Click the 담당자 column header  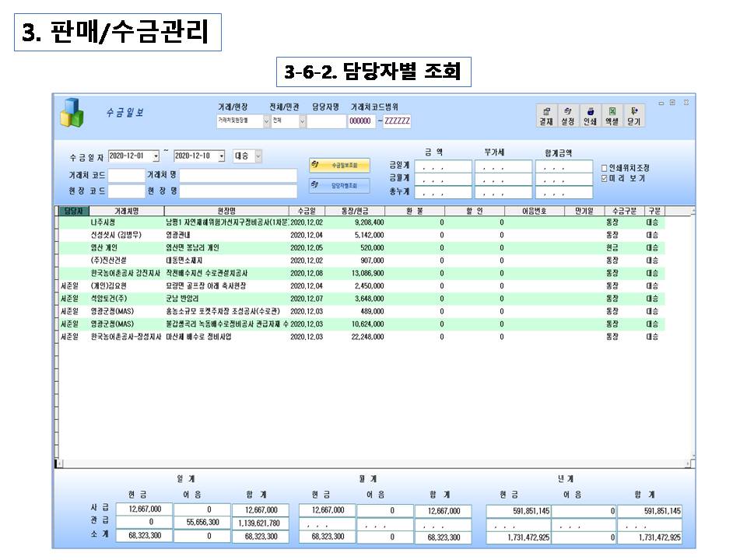tap(73, 211)
